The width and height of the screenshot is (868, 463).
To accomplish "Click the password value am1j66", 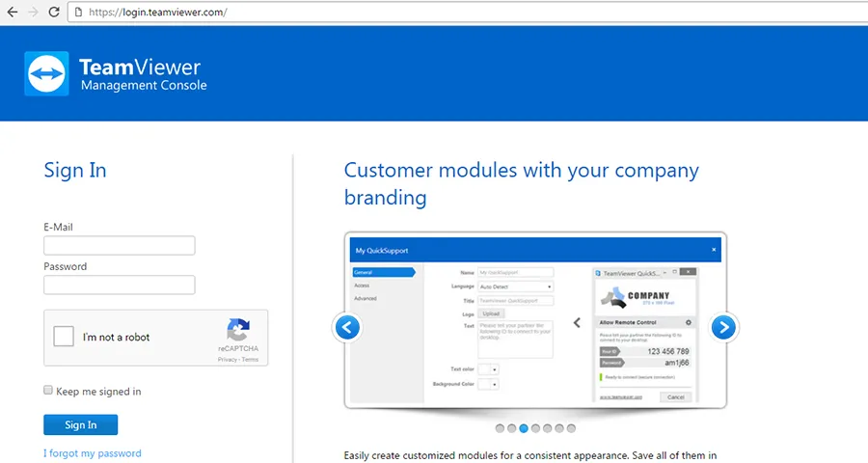I will point(677,363).
